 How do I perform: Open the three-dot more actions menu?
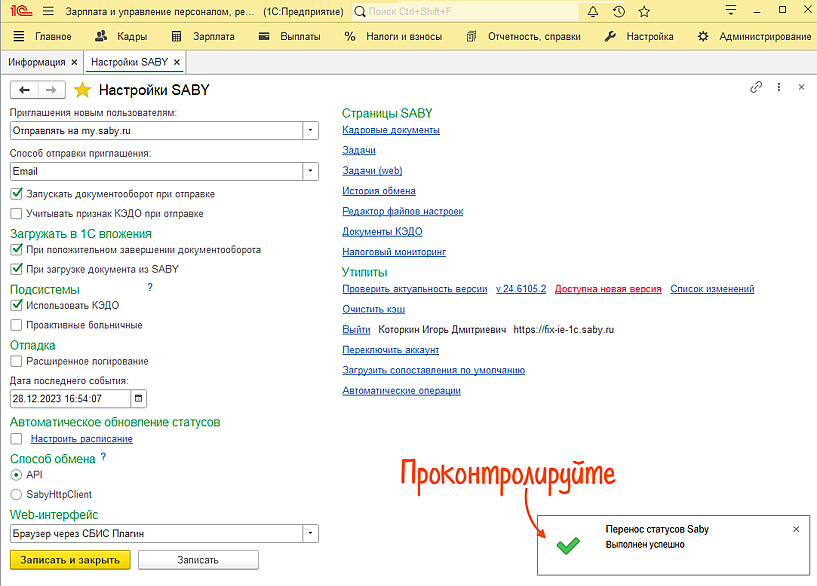click(x=779, y=88)
